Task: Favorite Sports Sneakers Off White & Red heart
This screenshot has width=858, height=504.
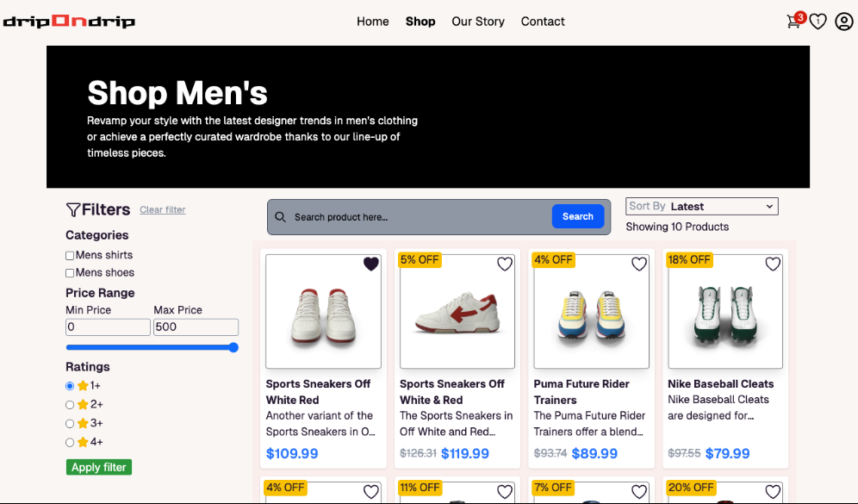Action: tap(505, 264)
